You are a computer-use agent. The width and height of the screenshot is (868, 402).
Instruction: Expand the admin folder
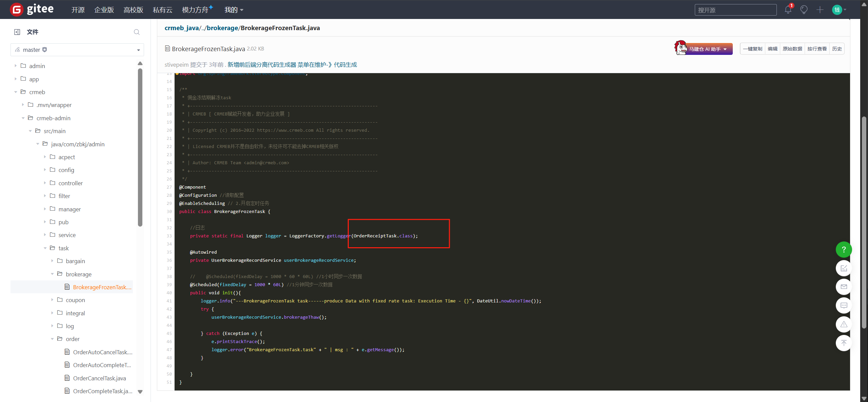(x=16, y=66)
